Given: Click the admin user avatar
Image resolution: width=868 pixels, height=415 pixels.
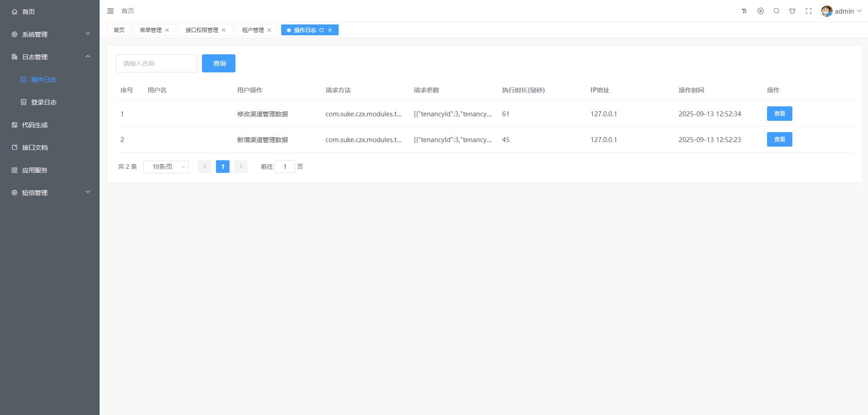Looking at the screenshot, I should click(827, 11).
